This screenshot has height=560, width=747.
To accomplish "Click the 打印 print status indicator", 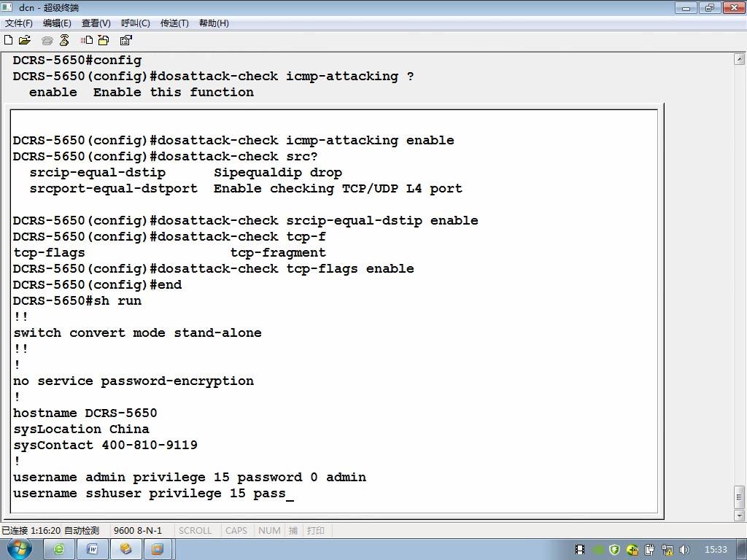I will tap(315, 530).
